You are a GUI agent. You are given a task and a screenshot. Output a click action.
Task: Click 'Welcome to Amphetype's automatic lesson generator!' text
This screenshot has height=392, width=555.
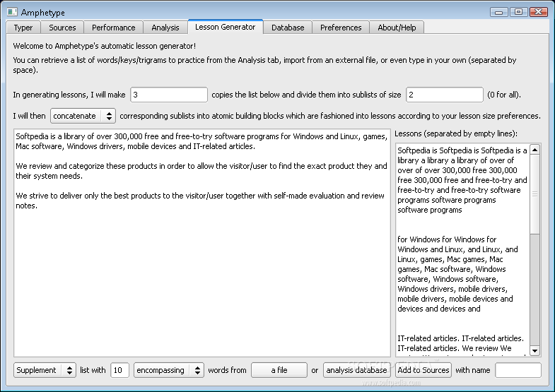coord(105,46)
